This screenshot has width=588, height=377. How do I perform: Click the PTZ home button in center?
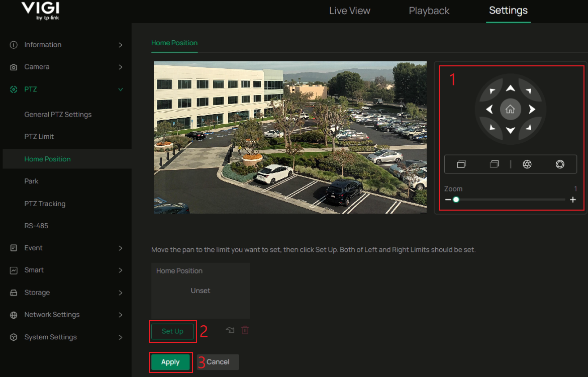click(510, 109)
